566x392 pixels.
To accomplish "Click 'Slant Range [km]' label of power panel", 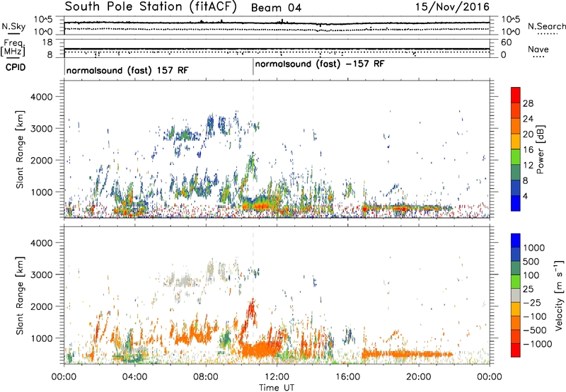I will pyautogui.click(x=20, y=149).
